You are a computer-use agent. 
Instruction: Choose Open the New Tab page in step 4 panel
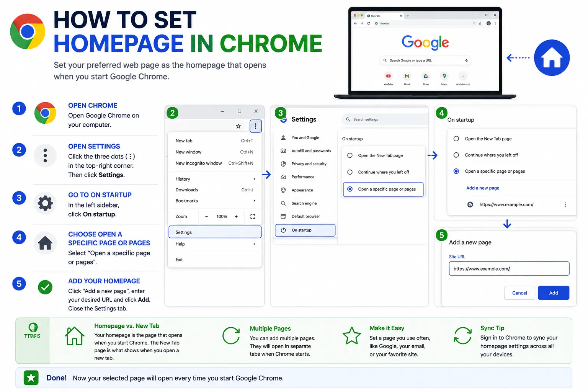coord(456,139)
